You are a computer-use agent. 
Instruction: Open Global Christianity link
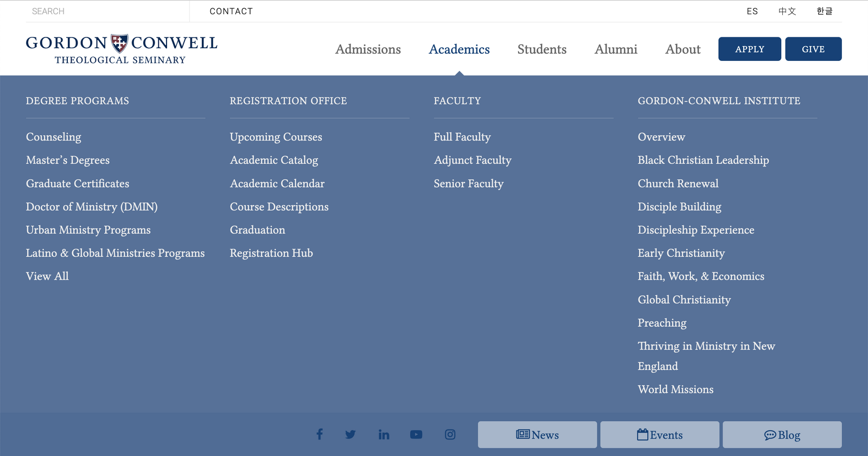684,300
